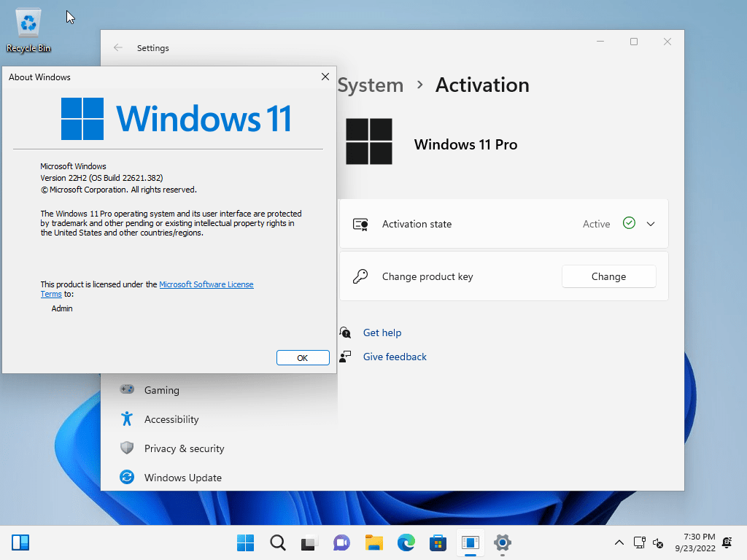Image resolution: width=747 pixels, height=560 pixels.
Task: Open Task View on the taskbar
Action: [x=309, y=542]
